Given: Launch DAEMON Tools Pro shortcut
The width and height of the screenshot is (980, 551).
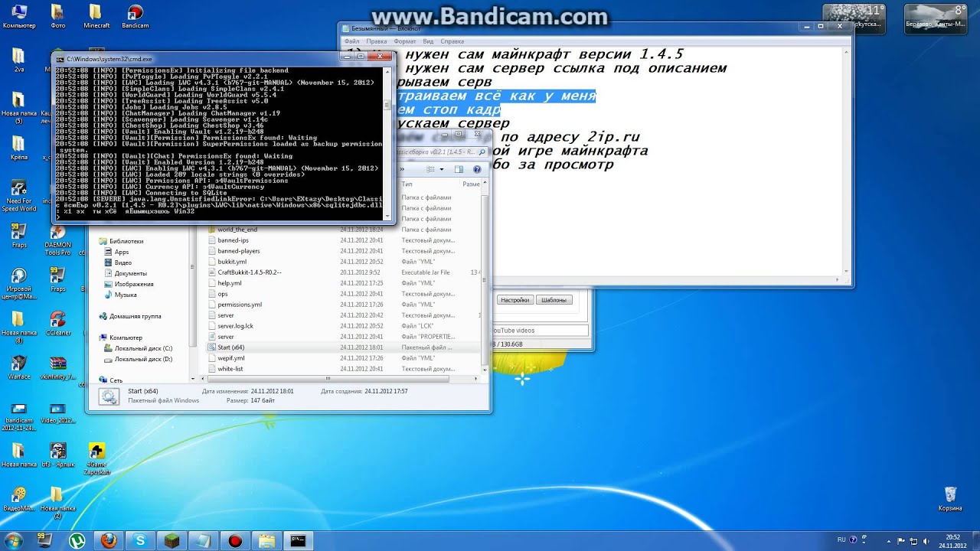Looking at the screenshot, I should click(x=57, y=240).
